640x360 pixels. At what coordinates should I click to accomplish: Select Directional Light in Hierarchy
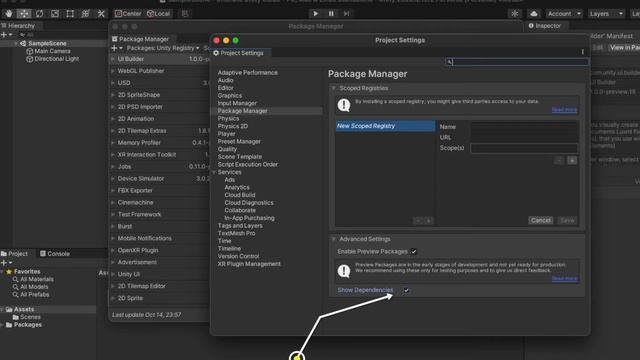57,59
